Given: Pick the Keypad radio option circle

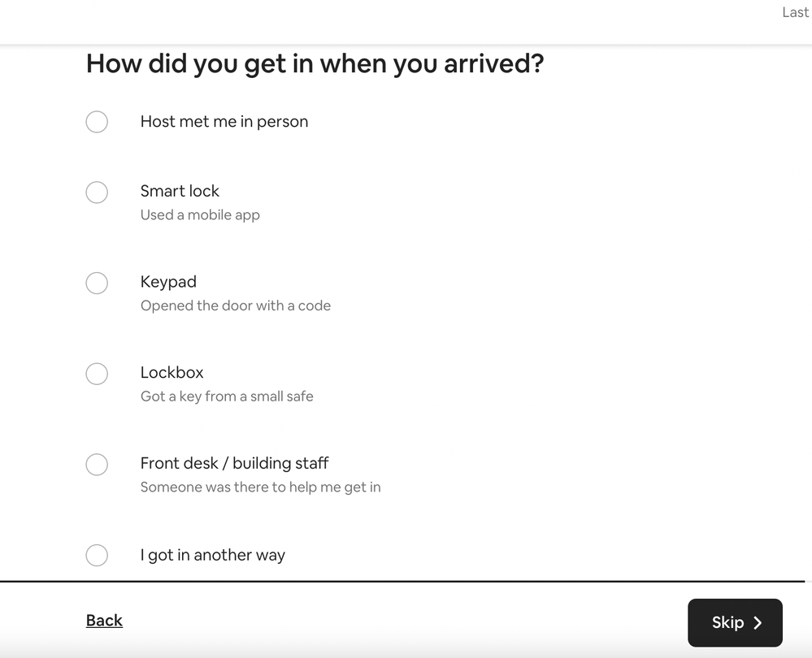Looking at the screenshot, I should click(x=97, y=283).
